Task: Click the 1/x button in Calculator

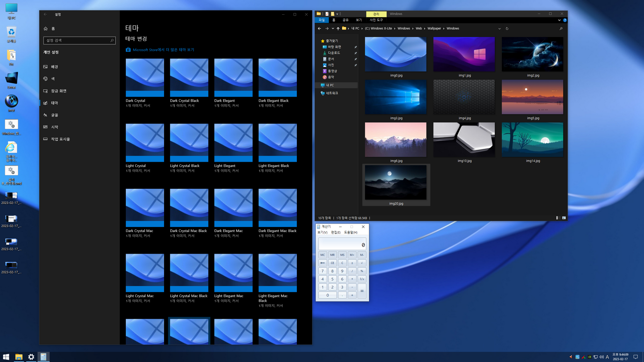Action: coord(362,279)
